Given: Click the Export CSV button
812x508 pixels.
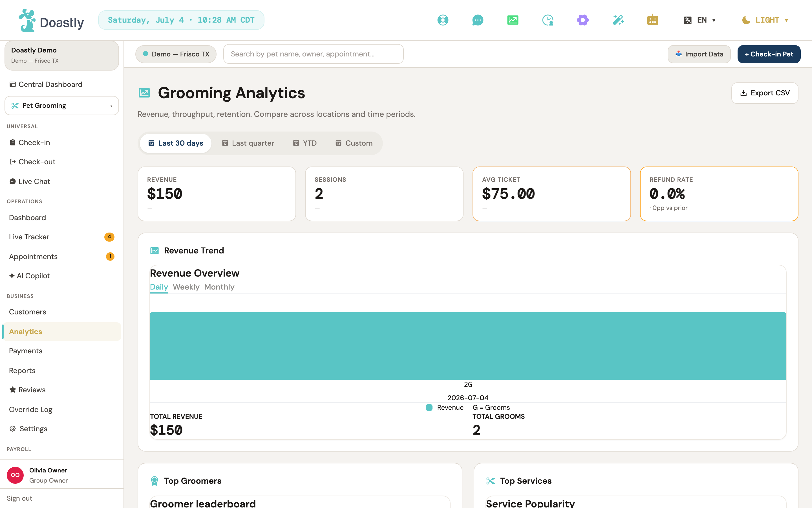Looking at the screenshot, I should tap(765, 93).
